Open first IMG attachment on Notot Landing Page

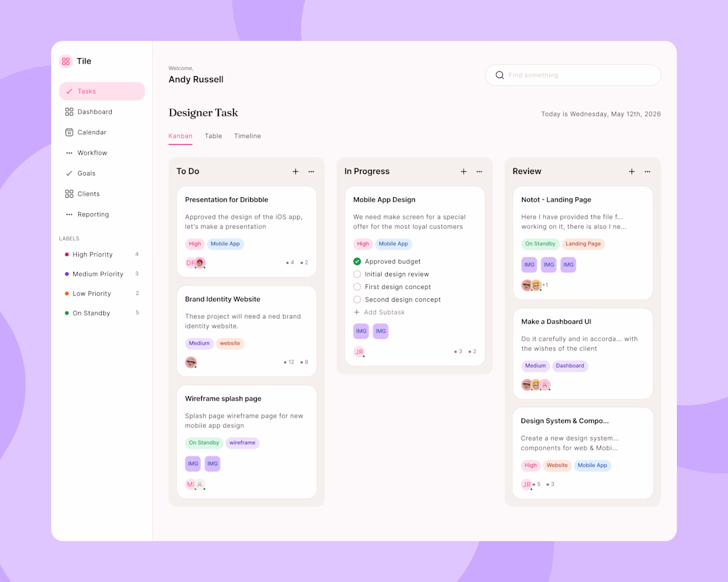[x=529, y=265]
